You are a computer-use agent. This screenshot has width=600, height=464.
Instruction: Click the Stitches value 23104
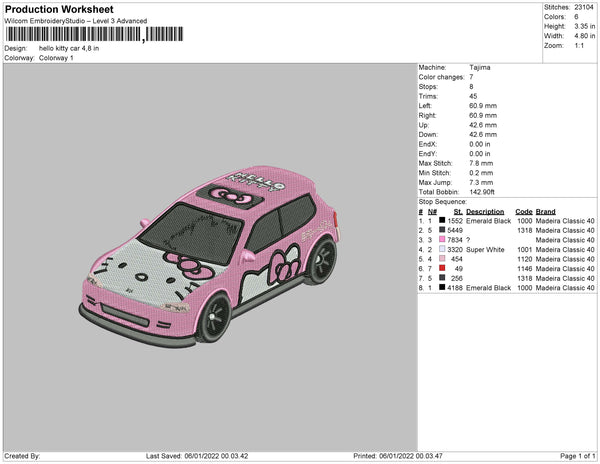coord(584,7)
